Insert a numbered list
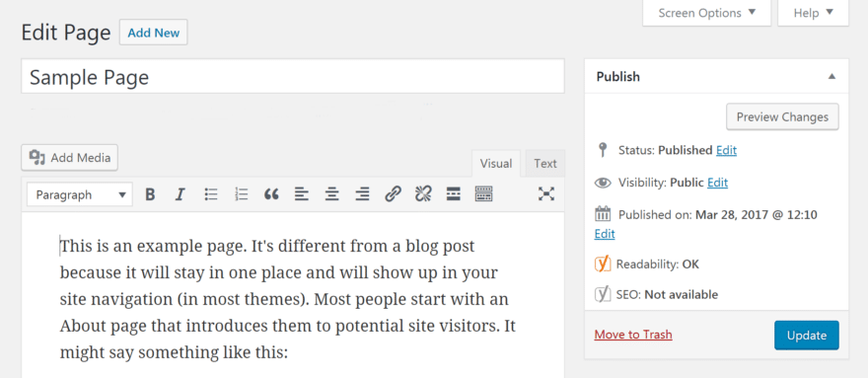The height and width of the screenshot is (378, 868). 242,194
